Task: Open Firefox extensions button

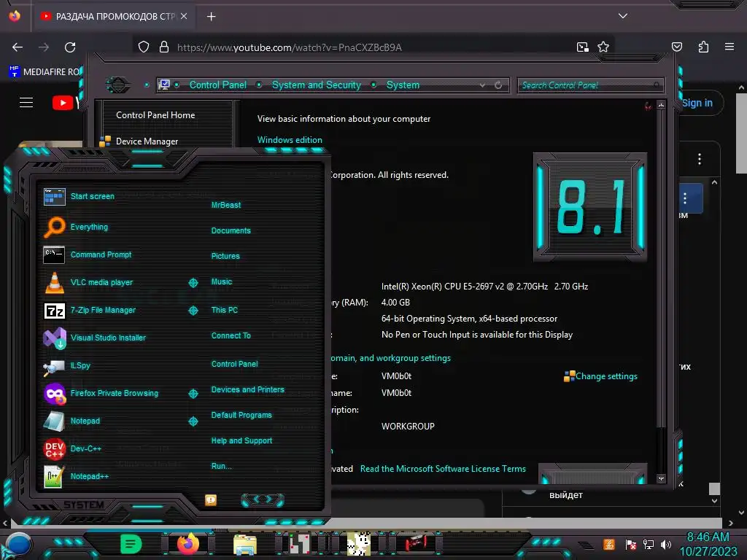Action: tap(703, 47)
